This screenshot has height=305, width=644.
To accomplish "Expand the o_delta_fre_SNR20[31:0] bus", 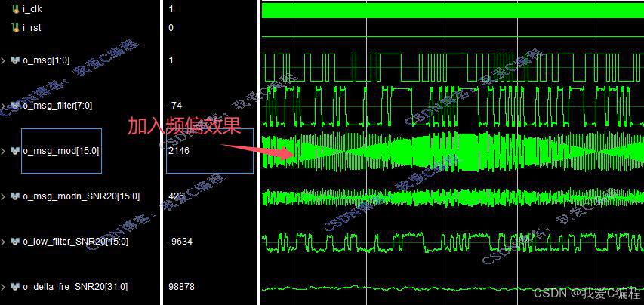I will click(x=3, y=287).
